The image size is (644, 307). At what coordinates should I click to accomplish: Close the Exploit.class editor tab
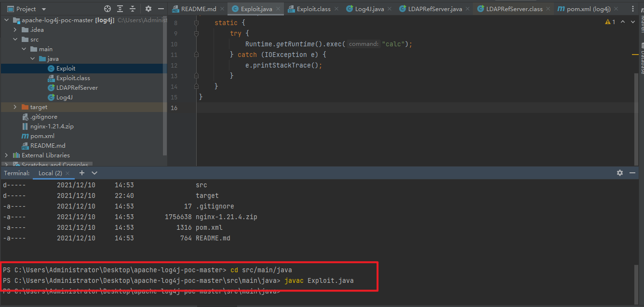337,9
